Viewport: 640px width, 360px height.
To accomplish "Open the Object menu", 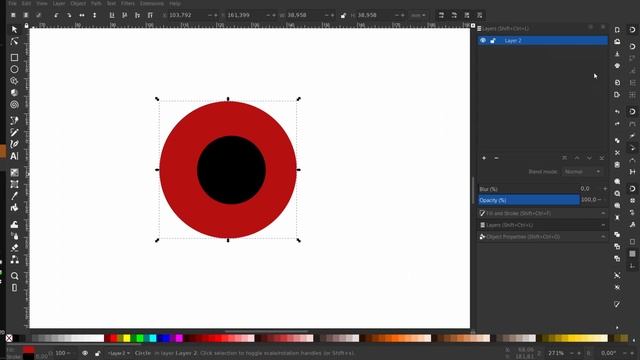I will click(78, 3).
